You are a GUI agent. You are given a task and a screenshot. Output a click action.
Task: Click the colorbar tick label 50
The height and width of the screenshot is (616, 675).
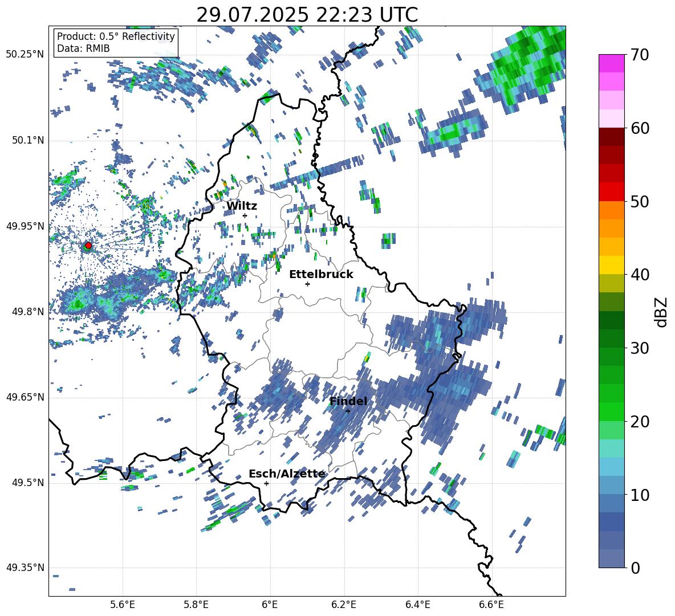pyautogui.click(x=640, y=202)
